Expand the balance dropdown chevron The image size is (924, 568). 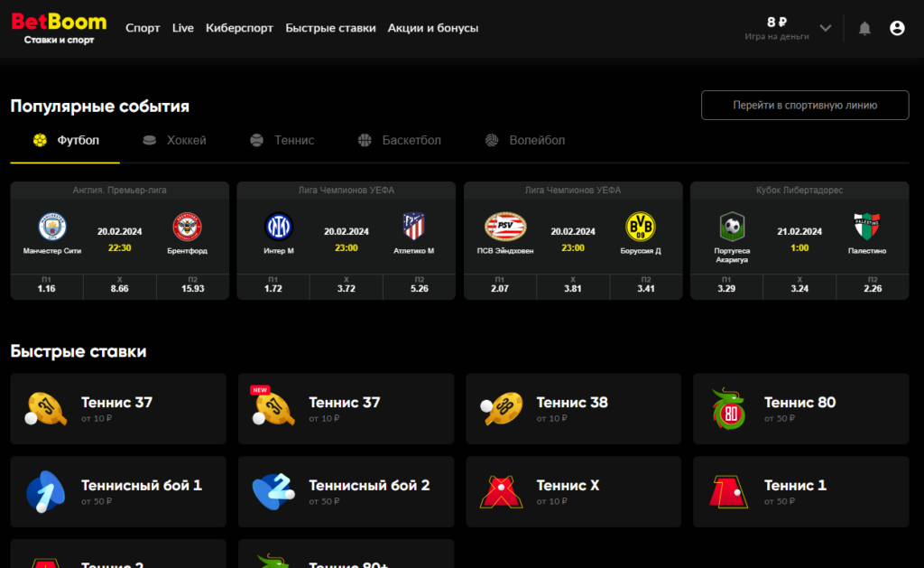[826, 28]
